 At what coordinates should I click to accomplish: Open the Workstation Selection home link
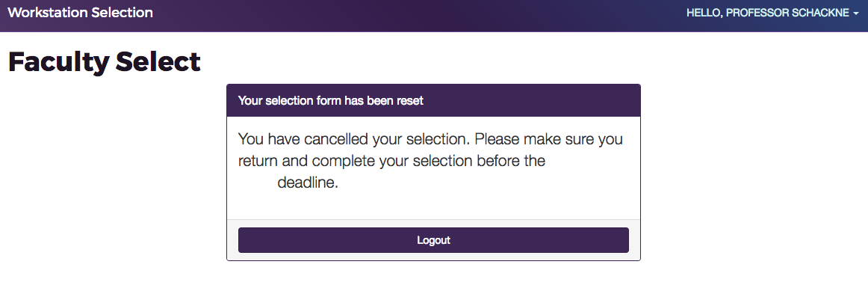click(x=80, y=13)
